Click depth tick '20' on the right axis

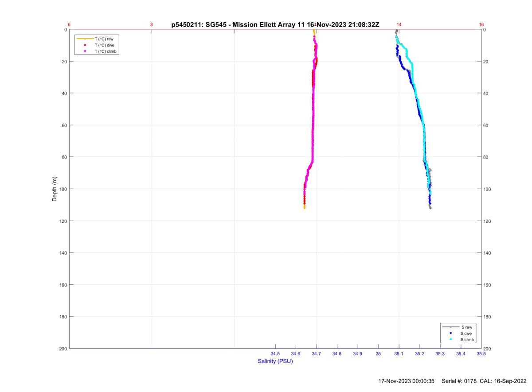tap(486, 62)
